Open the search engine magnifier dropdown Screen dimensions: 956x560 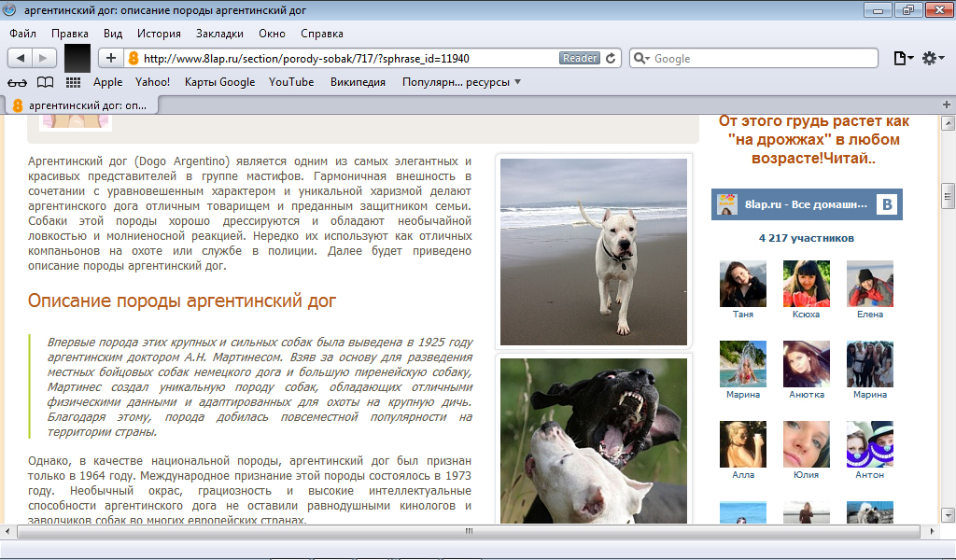(641, 58)
